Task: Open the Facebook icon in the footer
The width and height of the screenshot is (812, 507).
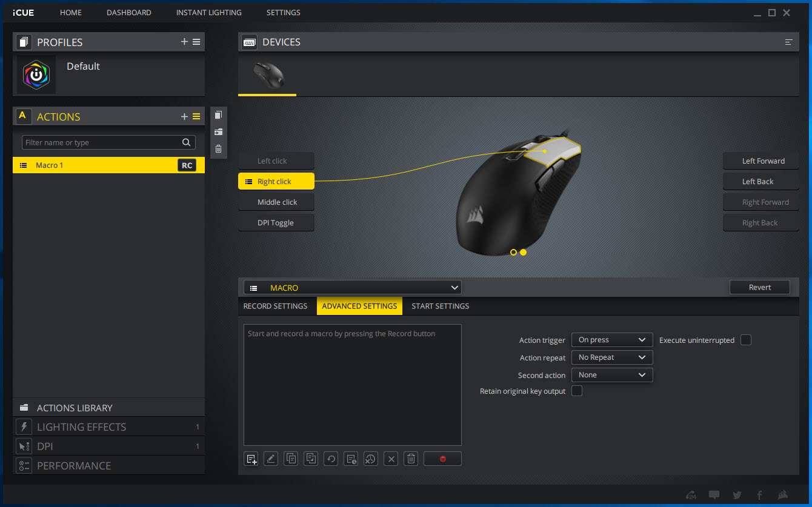Action: pos(759,495)
